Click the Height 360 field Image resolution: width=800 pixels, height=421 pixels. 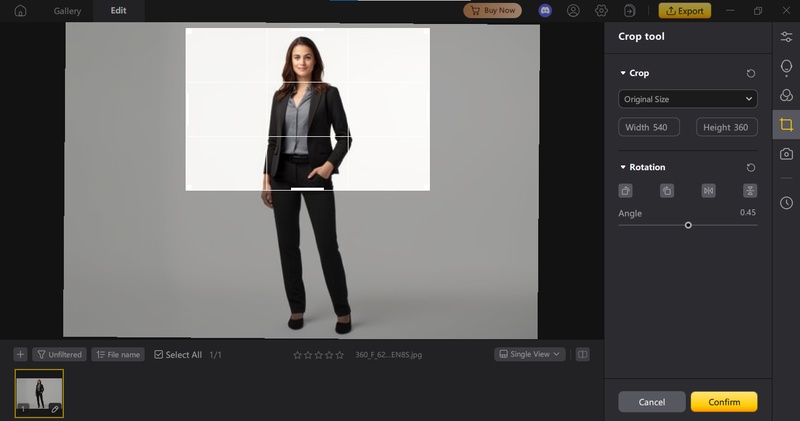click(727, 127)
